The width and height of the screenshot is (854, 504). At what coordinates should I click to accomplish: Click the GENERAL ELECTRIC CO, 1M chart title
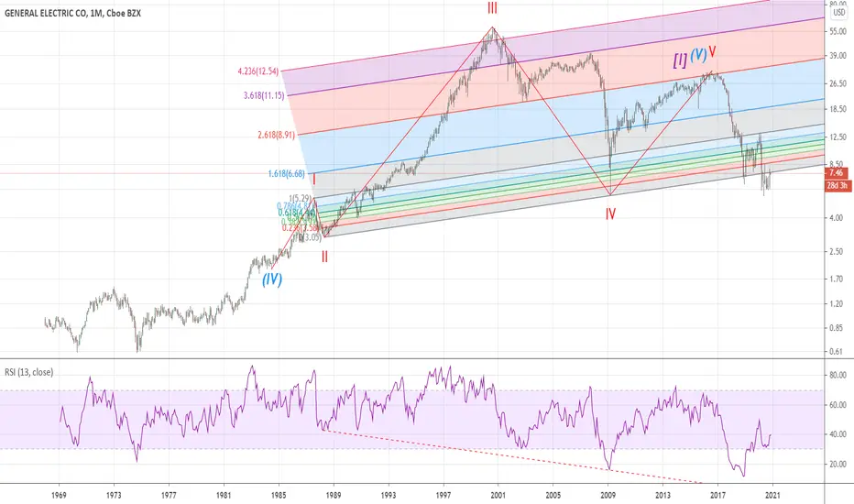72,13
